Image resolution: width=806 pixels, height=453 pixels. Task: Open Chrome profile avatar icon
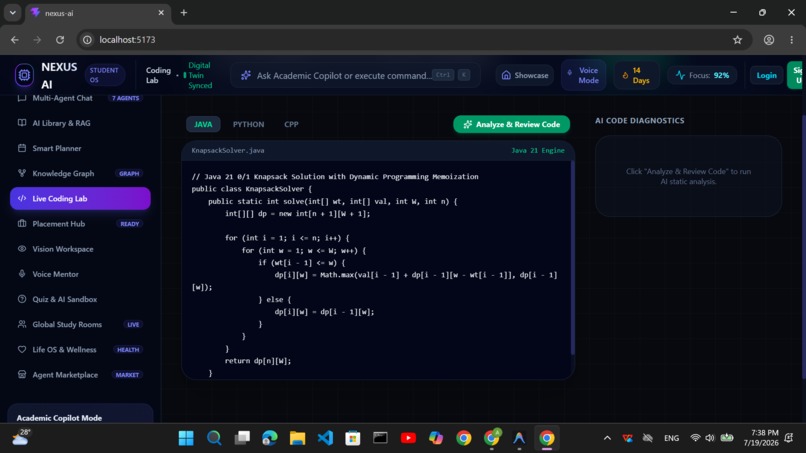tap(768, 40)
